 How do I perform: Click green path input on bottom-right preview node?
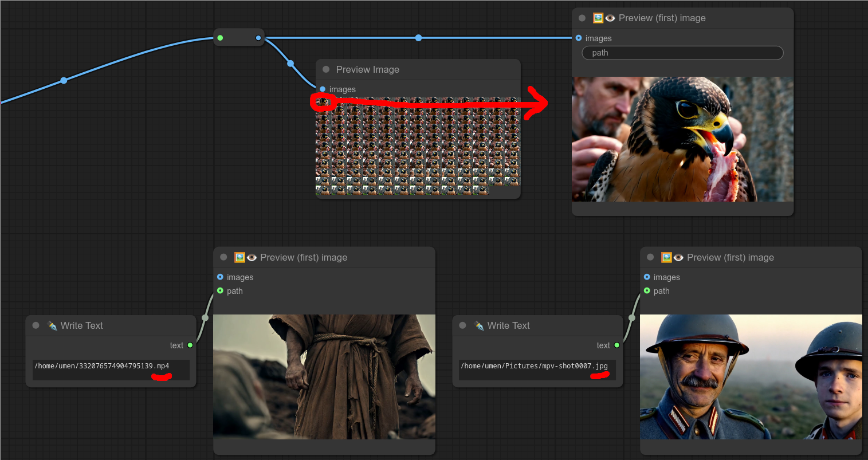click(x=647, y=291)
